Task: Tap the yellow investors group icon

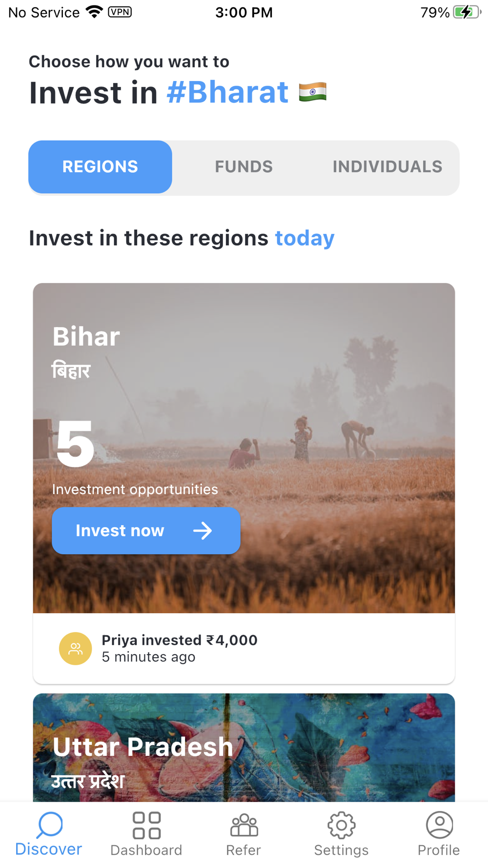Action: [75, 649]
